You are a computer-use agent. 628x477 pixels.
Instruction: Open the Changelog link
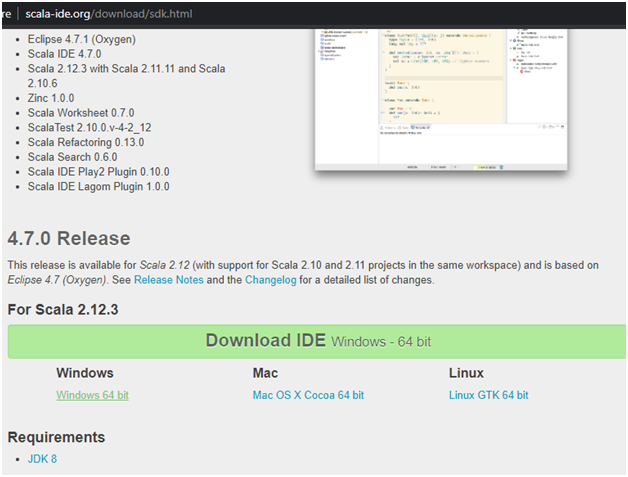click(x=271, y=280)
